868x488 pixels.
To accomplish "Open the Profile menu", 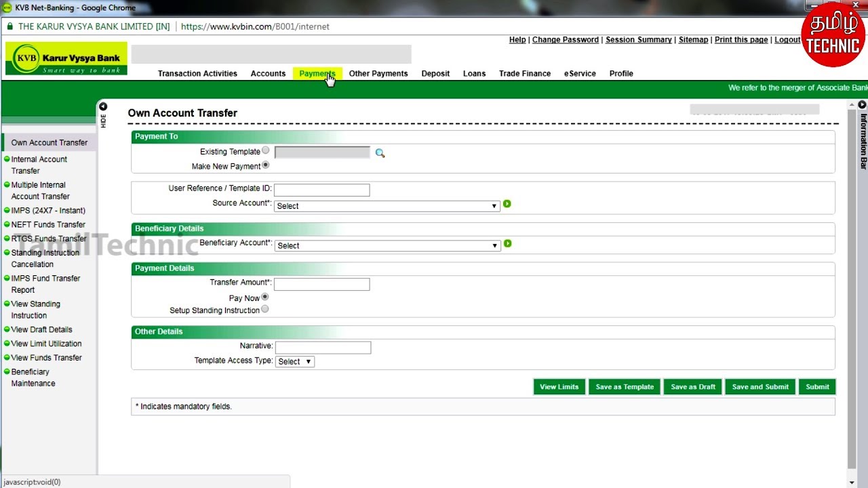I will point(621,74).
